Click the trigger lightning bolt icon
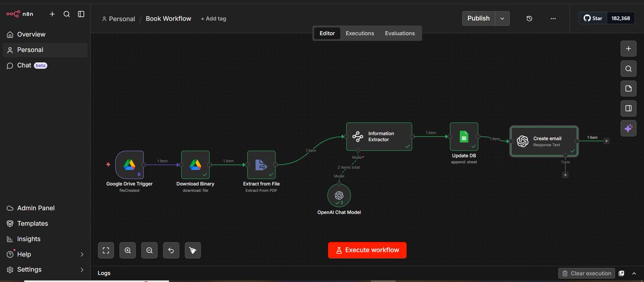The height and width of the screenshot is (282, 644). pos(108,165)
